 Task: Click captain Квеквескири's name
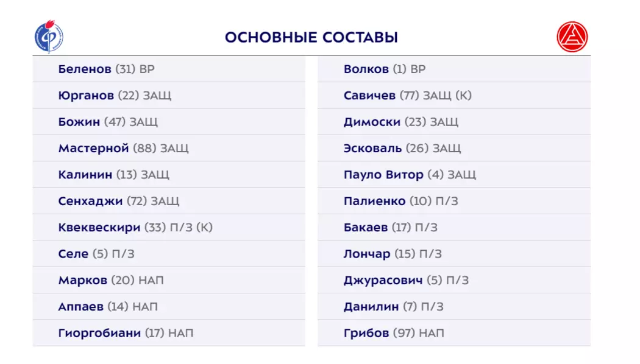click(x=99, y=228)
